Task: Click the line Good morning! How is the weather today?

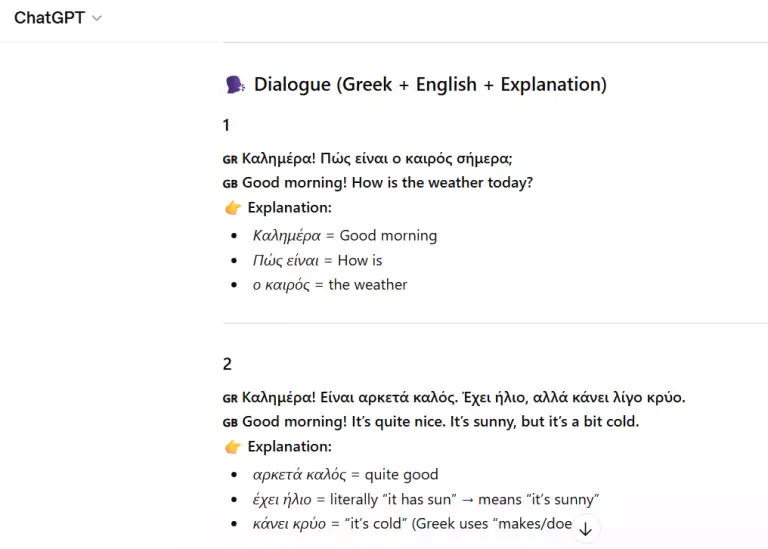Action: pyautogui.click(x=387, y=183)
